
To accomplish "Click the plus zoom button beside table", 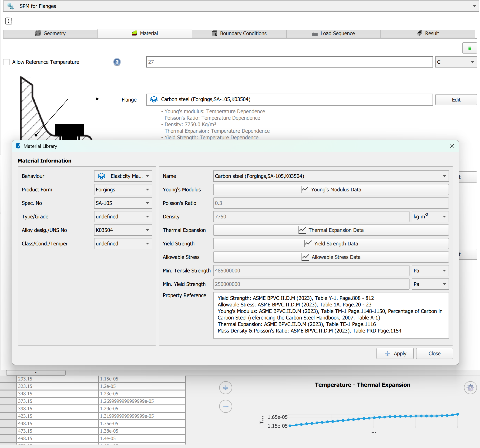I will (225, 388).
